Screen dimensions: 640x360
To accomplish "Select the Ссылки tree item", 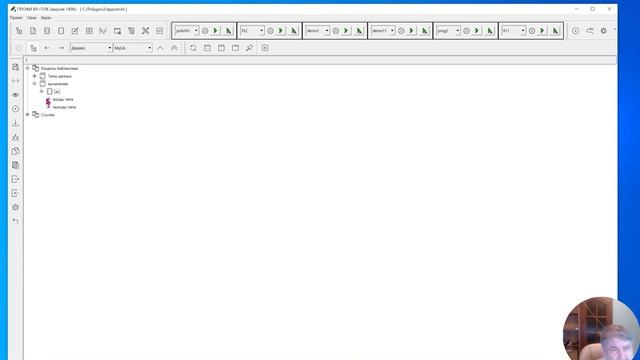I will pyautogui.click(x=48, y=115).
